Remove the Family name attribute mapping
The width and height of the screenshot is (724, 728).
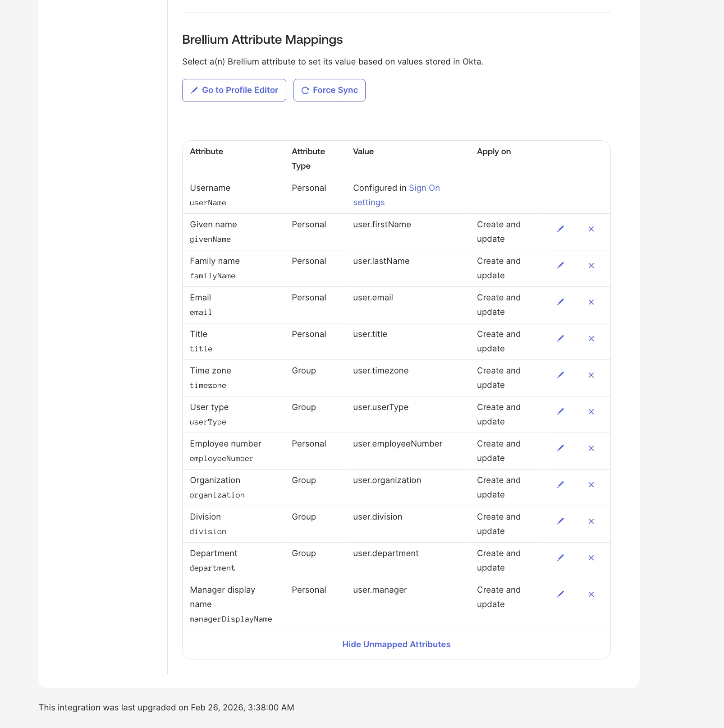(x=591, y=266)
